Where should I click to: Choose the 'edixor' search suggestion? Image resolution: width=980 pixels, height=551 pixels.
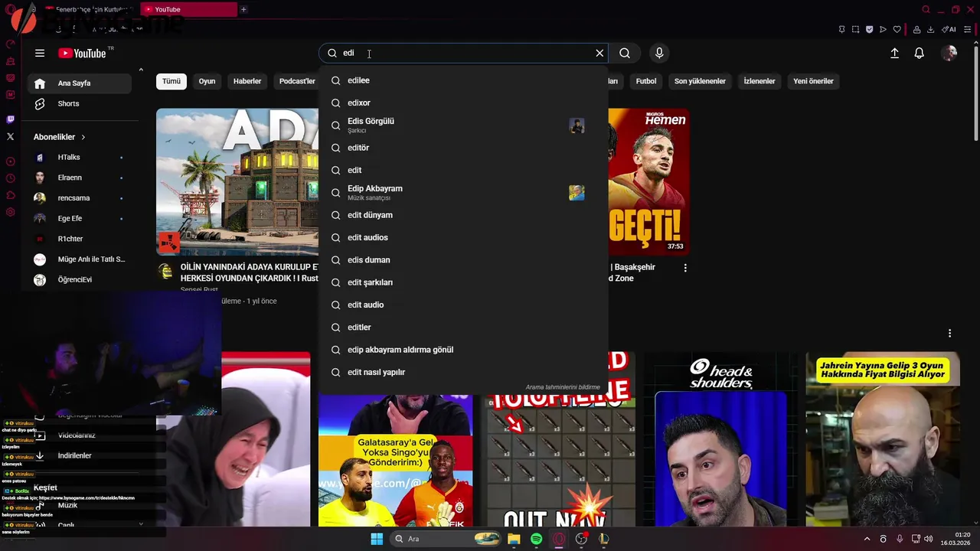464,103
